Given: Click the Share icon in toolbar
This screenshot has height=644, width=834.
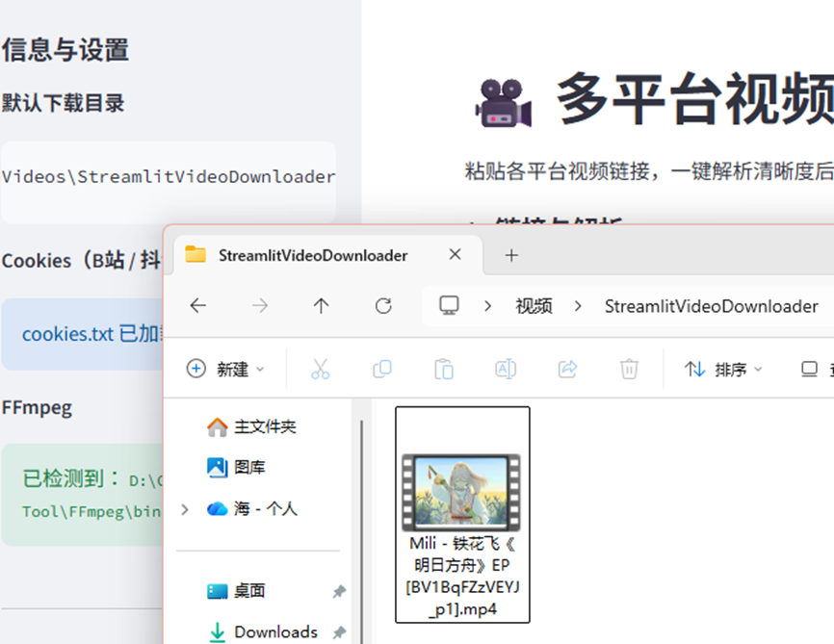Looking at the screenshot, I should pyautogui.click(x=567, y=370).
